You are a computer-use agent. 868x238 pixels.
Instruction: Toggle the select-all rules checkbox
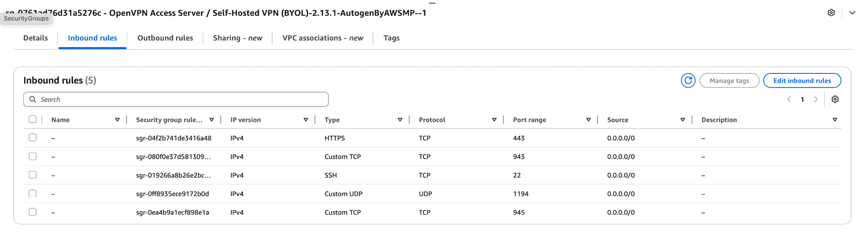(33, 120)
